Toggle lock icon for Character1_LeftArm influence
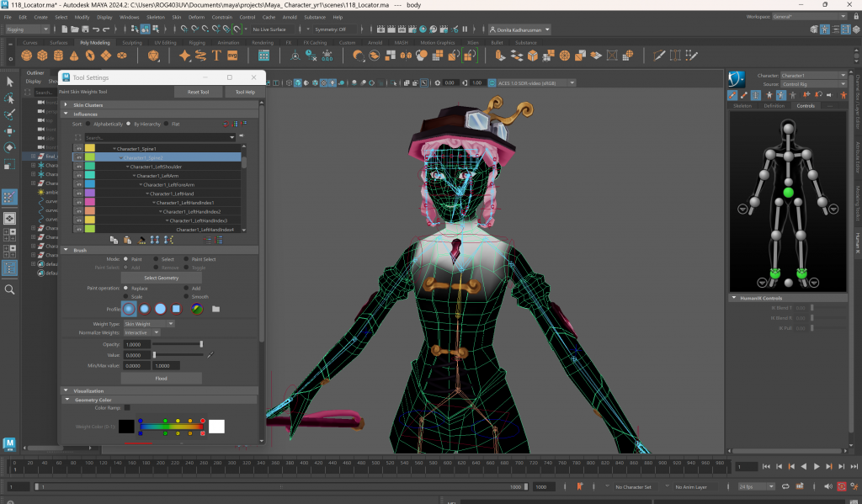862x504 pixels. 78,175
